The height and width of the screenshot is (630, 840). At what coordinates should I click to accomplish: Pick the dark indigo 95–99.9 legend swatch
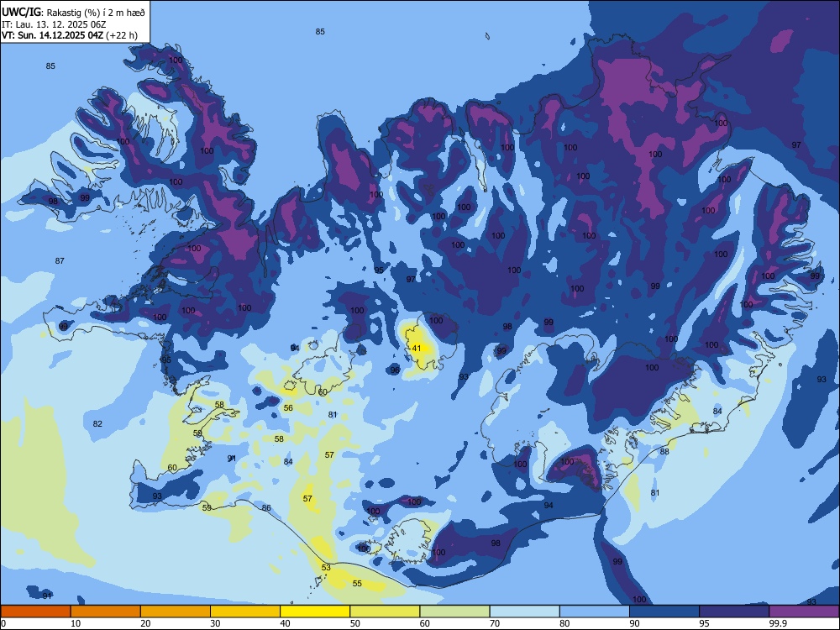pos(734,612)
